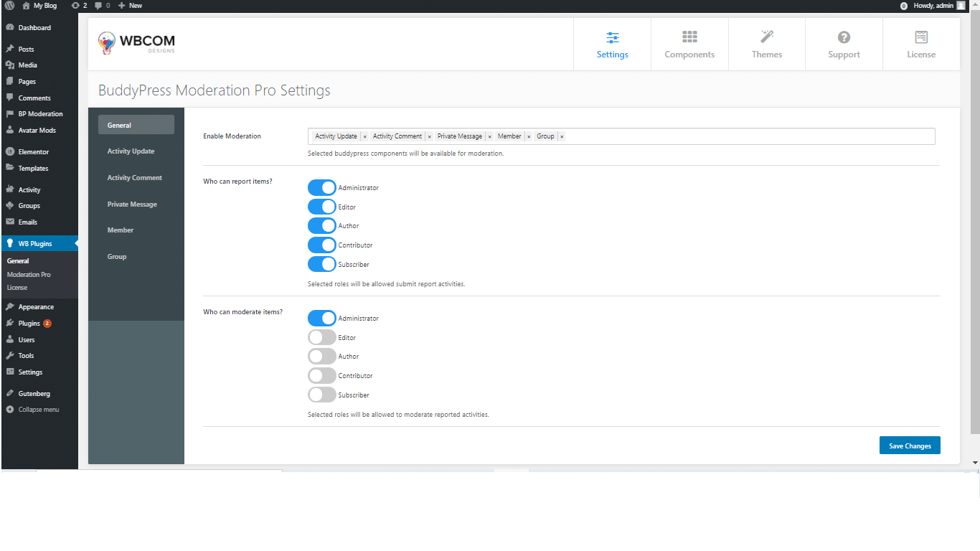Screen dimensions: 980x551
Task: Enable Author under who can moderate
Action: point(322,357)
